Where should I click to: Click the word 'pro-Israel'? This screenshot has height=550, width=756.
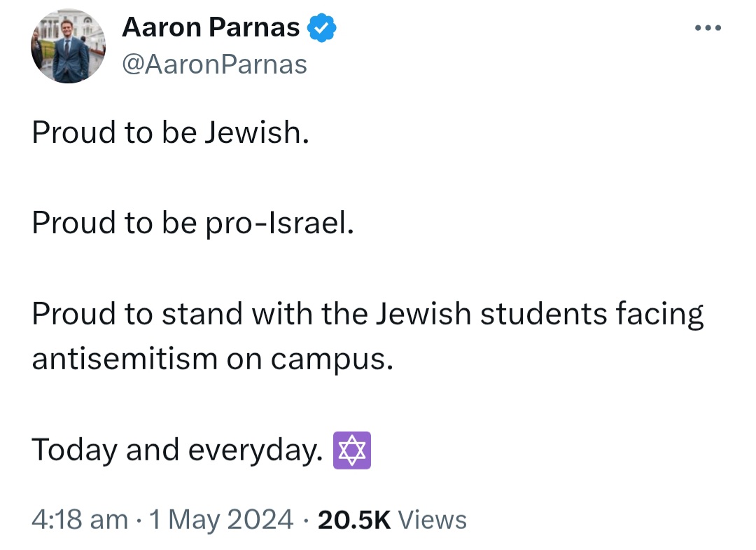click(x=279, y=224)
